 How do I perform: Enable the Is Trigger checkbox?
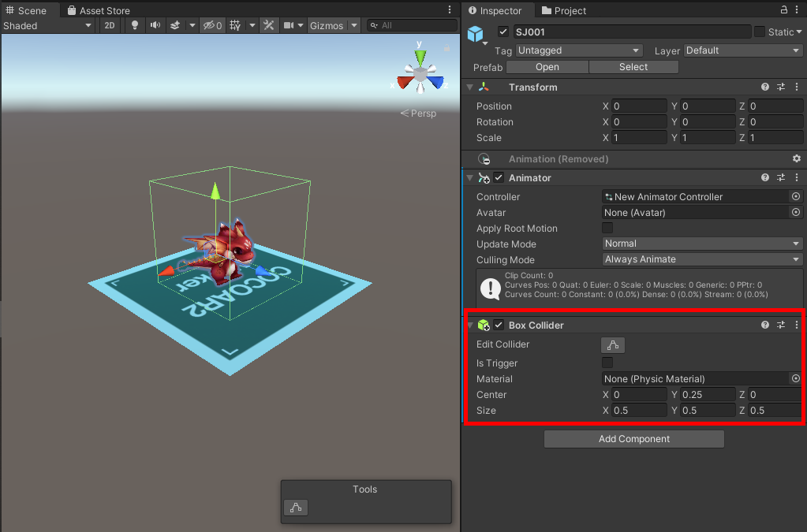coord(607,363)
